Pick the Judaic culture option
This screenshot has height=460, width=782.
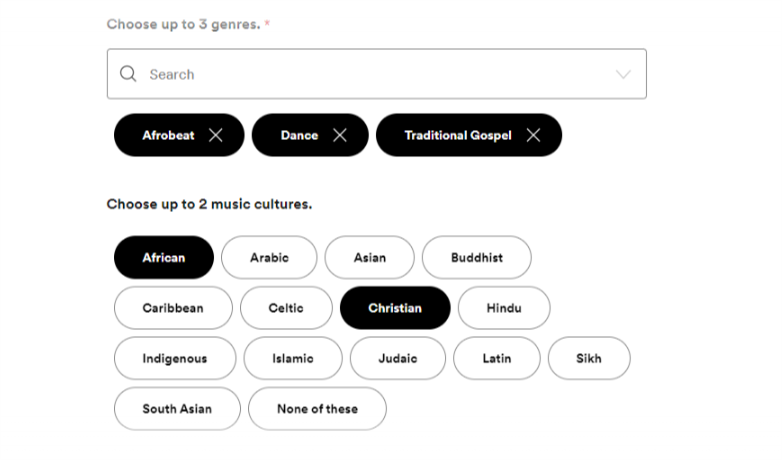[398, 358]
